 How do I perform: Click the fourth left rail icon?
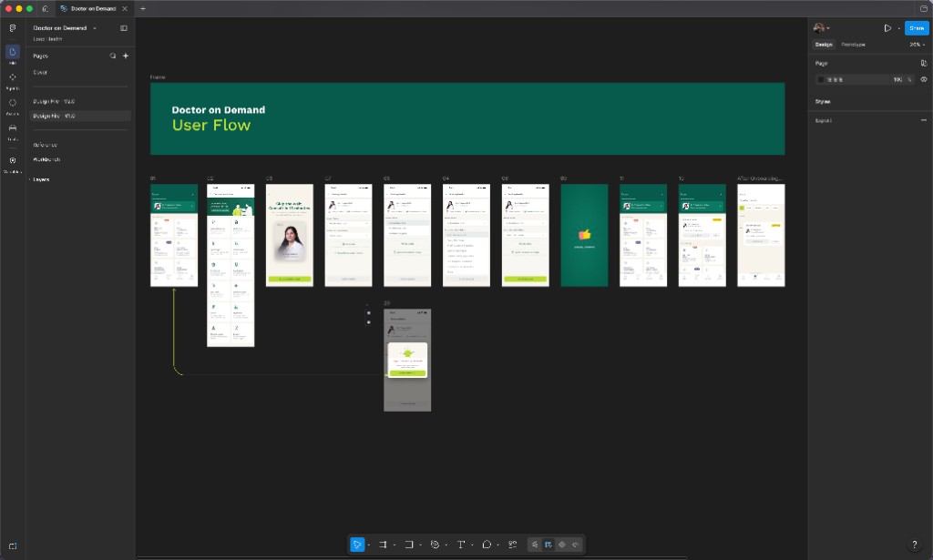point(13,127)
